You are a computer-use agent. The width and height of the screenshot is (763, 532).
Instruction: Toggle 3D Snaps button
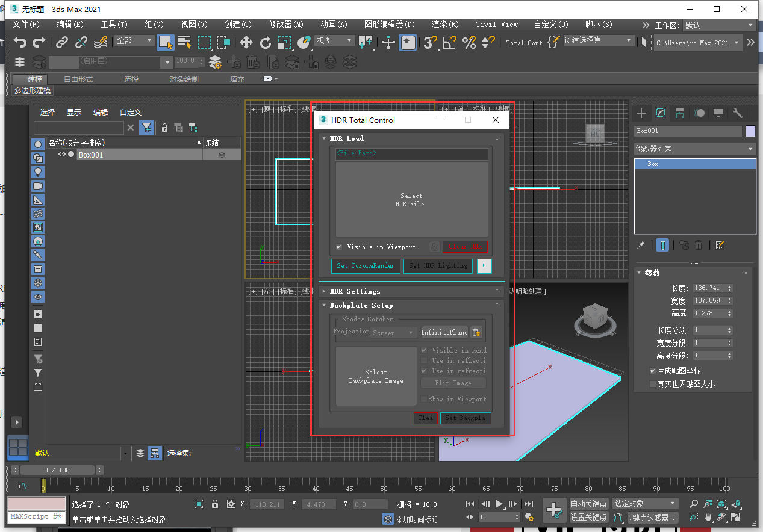tap(430, 42)
